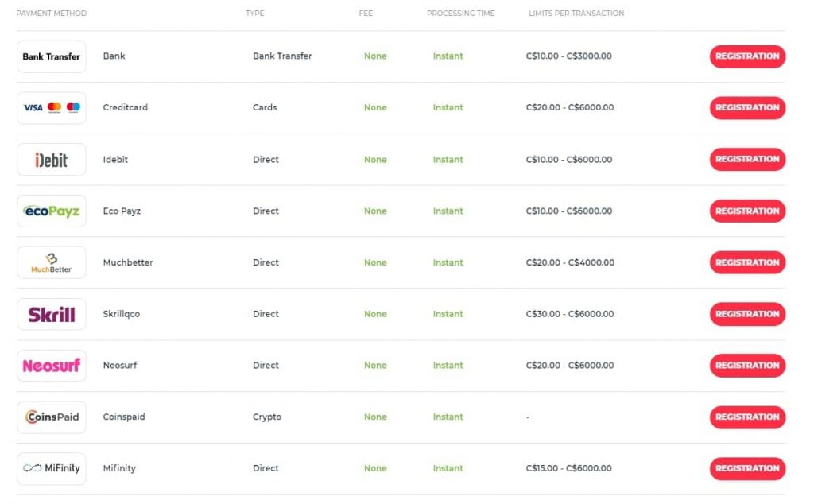Click the MuchBetter logo icon
This screenshot has width=814, height=504.
(x=52, y=262)
